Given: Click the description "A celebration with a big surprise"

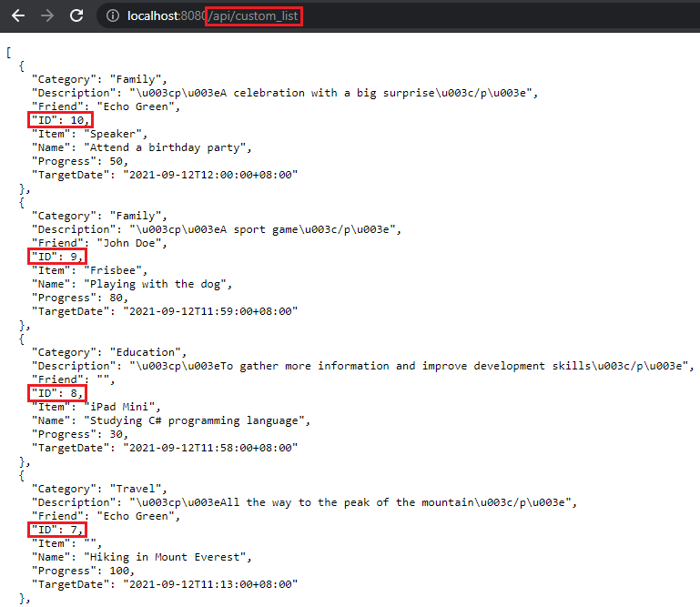Looking at the screenshot, I should coord(334,93).
